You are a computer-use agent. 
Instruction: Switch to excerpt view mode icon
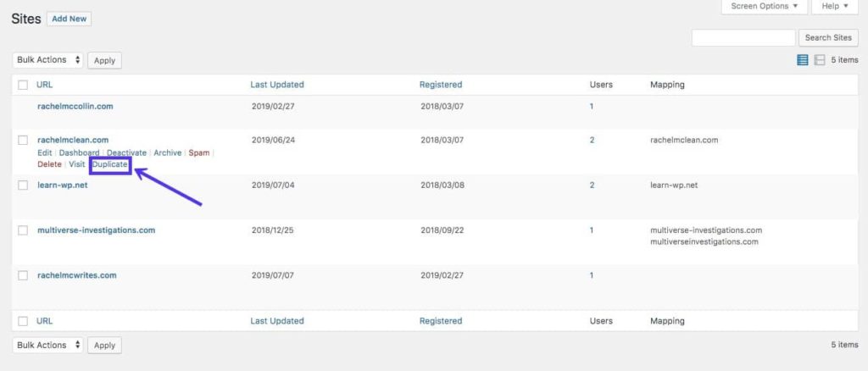pyautogui.click(x=820, y=60)
